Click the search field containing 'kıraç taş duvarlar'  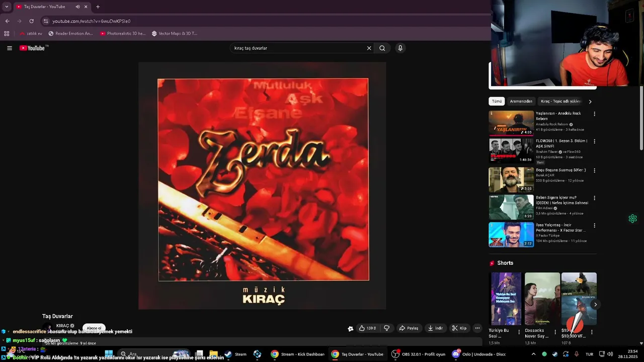[x=299, y=48]
